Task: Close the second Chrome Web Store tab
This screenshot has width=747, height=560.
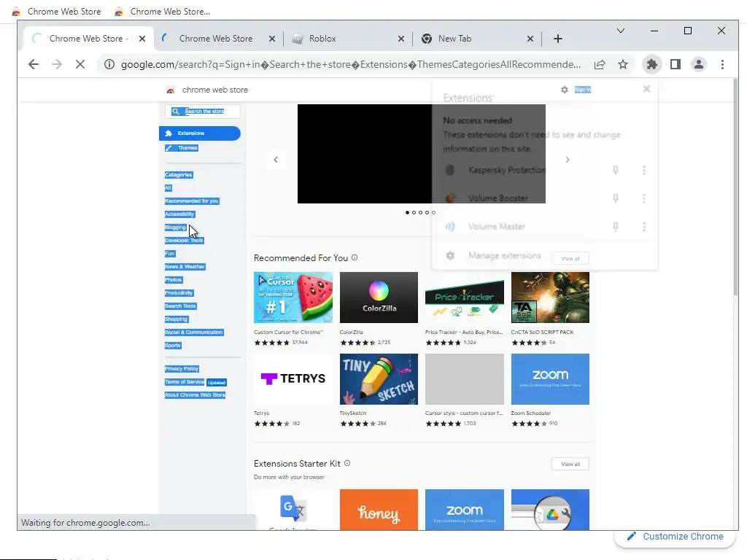Action: (x=271, y=39)
